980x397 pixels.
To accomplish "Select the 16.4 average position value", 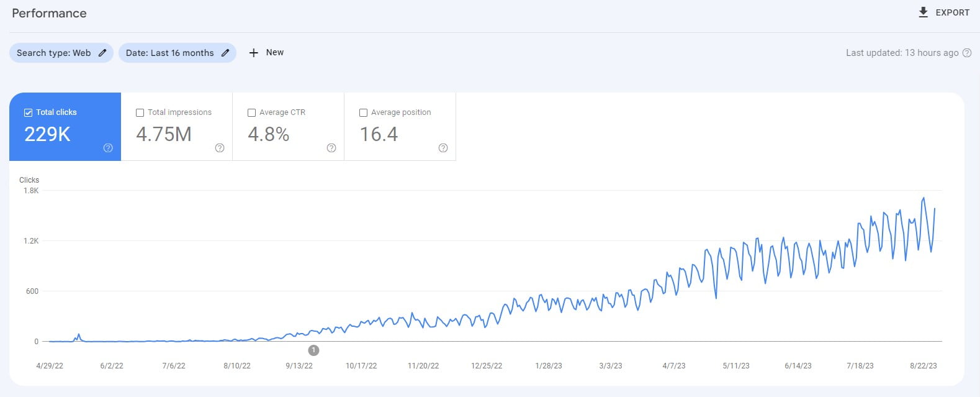I will (x=379, y=134).
